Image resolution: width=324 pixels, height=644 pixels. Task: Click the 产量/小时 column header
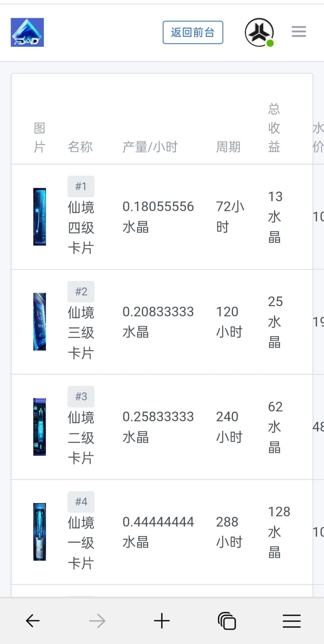coord(150,147)
